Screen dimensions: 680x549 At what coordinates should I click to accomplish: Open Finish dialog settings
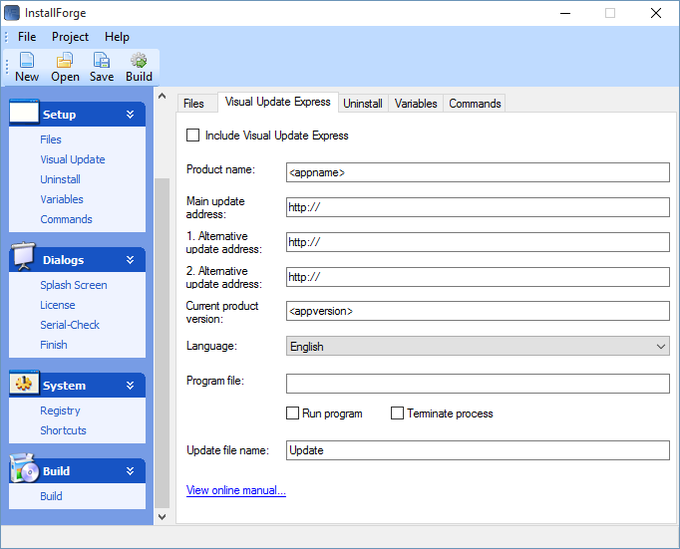(54, 345)
